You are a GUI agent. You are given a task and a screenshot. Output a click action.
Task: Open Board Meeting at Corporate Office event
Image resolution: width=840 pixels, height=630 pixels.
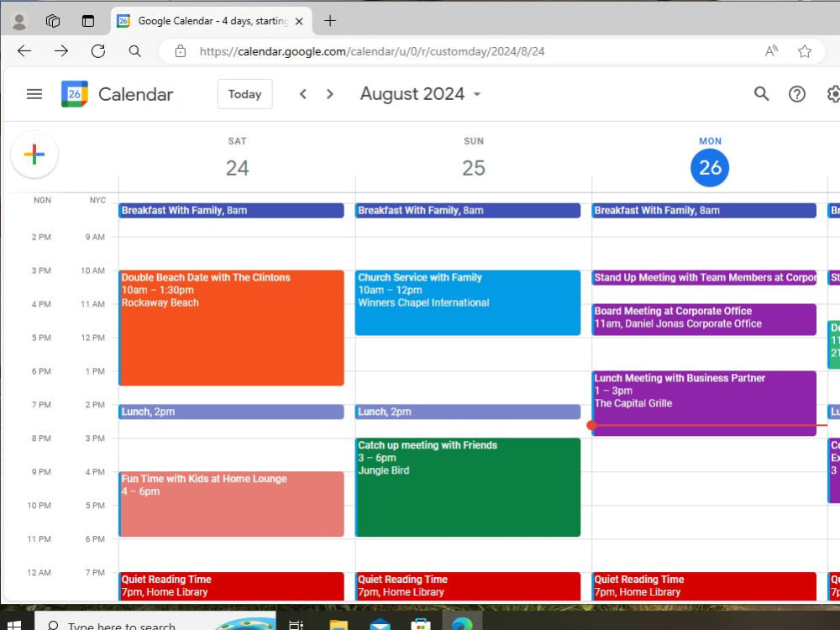[704, 319]
